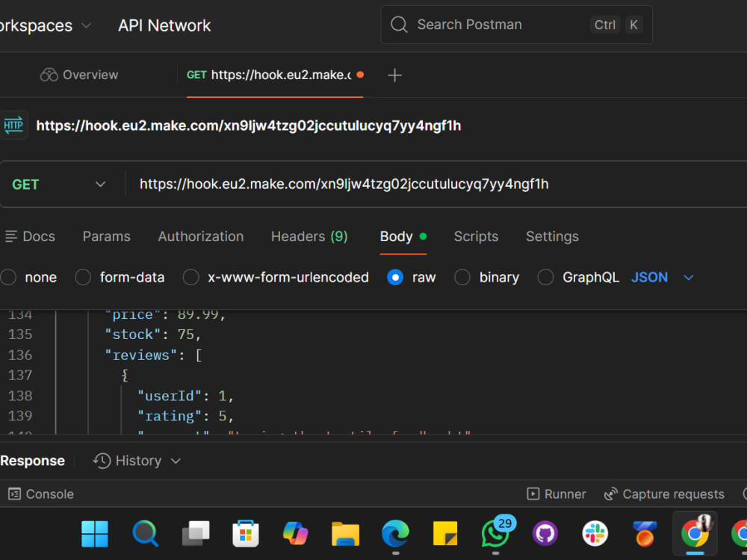Viewport: 747px width, 560px height.
Task: Select the GET hook.eu2.make request tab
Action: 275,75
